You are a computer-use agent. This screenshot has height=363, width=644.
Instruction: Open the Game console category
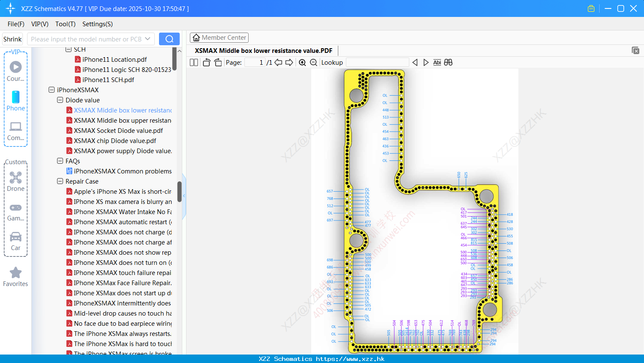coord(16,212)
